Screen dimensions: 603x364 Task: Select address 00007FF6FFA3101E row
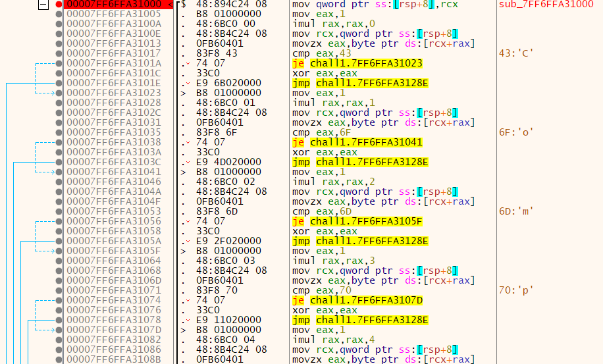[x=114, y=83]
